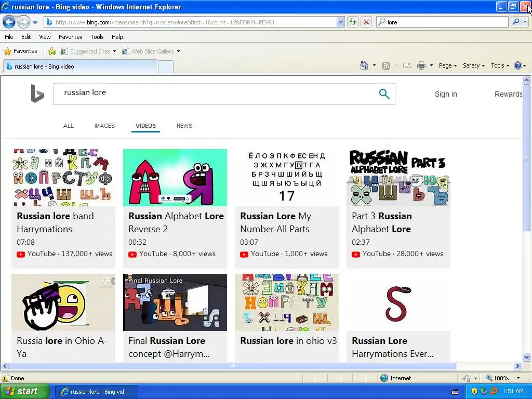Image resolution: width=532 pixels, height=399 pixels.
Task: Open the command bar Tools dropdown
Action: click(500, 65)
